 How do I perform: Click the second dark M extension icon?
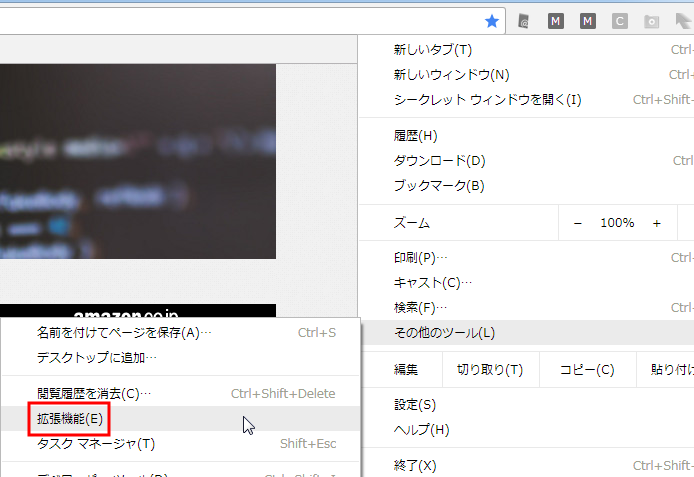[588, 21]
